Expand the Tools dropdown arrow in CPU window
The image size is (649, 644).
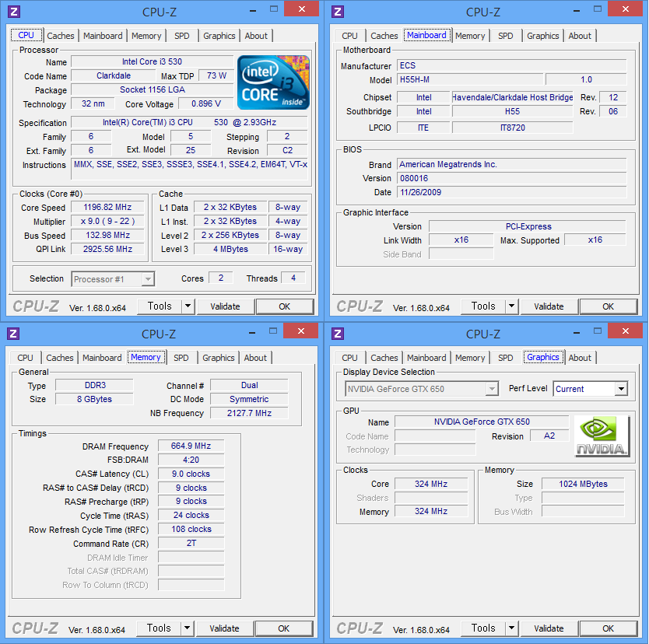pos(188,306)
